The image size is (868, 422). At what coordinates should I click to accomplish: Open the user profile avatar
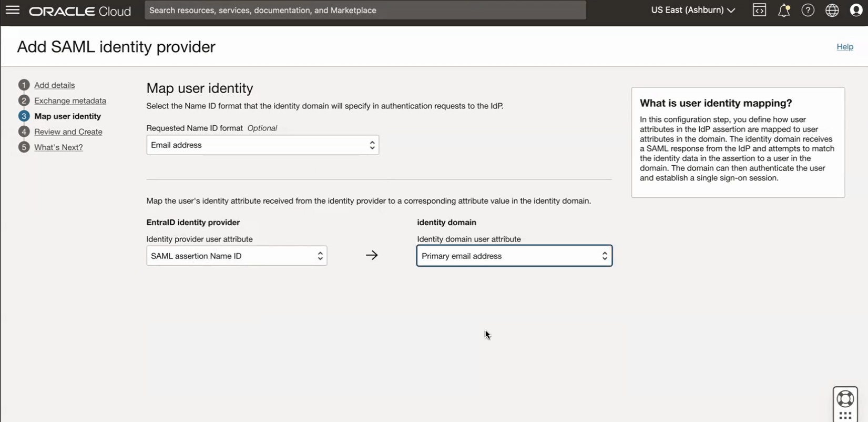[856, 10]
